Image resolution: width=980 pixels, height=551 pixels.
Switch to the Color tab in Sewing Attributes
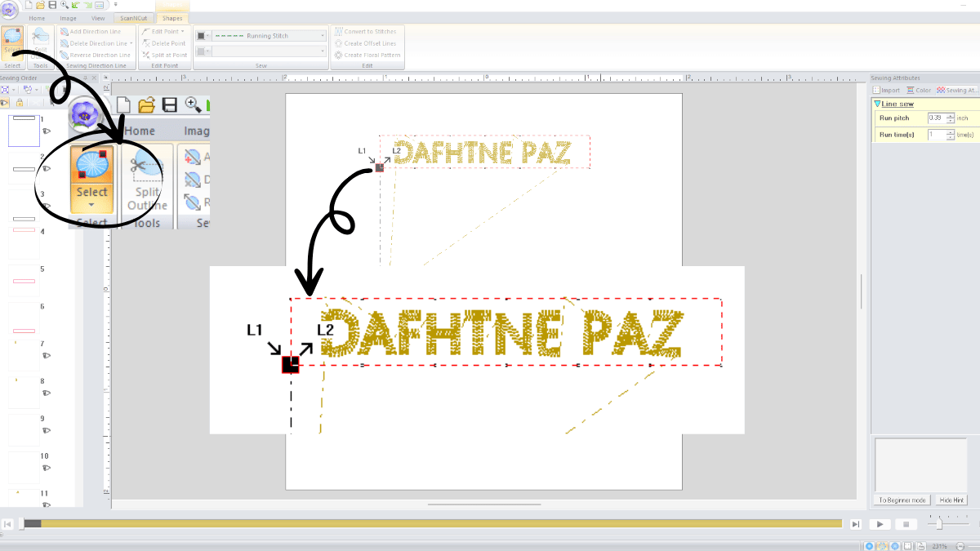click(918, 90)
